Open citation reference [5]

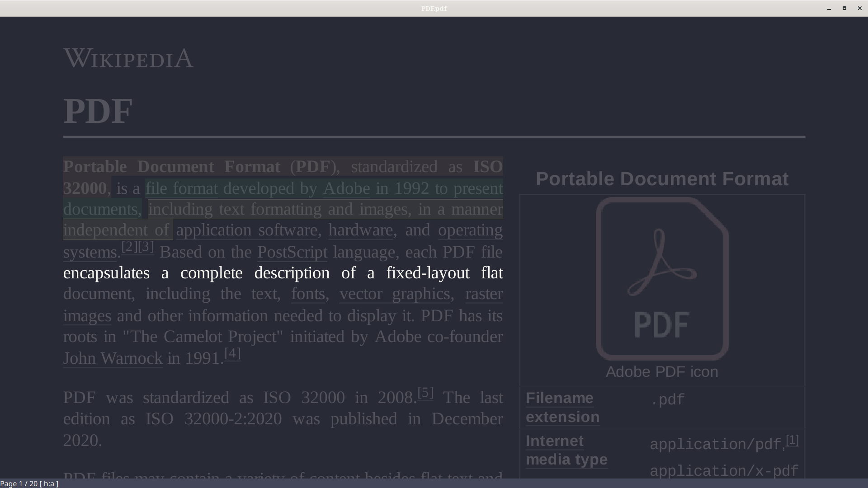(x=425, y=393)
